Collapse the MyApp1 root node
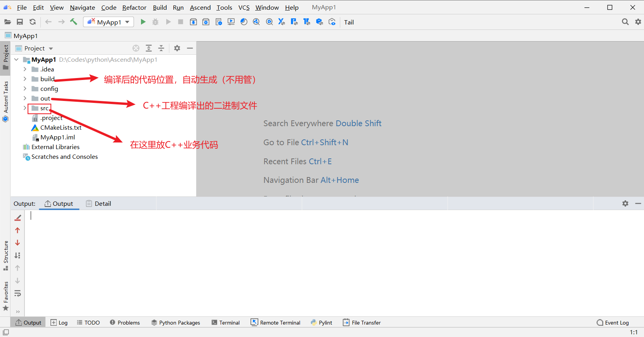 [16, 59]
